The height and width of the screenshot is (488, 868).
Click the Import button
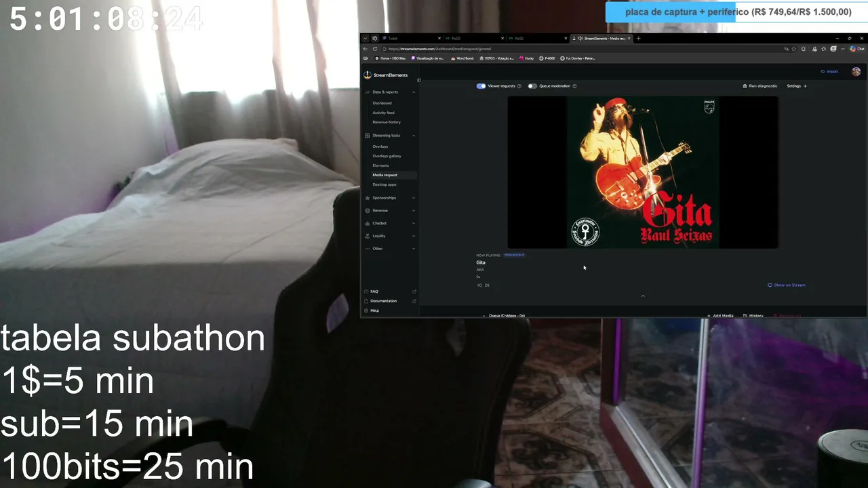pos(829,71)
